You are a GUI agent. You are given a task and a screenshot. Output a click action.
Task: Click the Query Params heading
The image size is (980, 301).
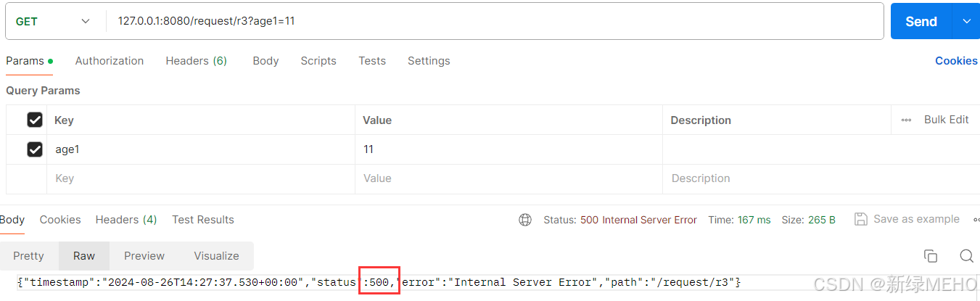click(43, 91)
